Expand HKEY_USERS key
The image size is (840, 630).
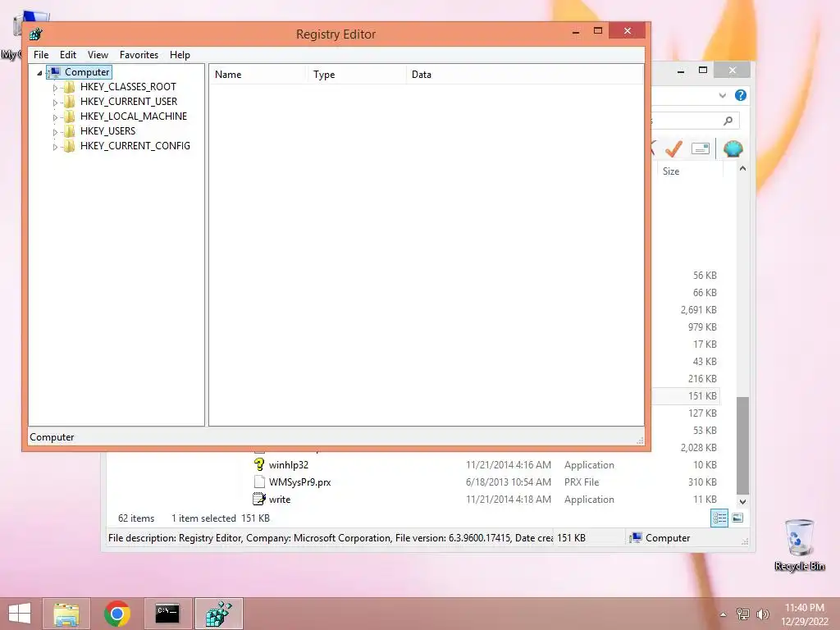(x=55, y=131)
